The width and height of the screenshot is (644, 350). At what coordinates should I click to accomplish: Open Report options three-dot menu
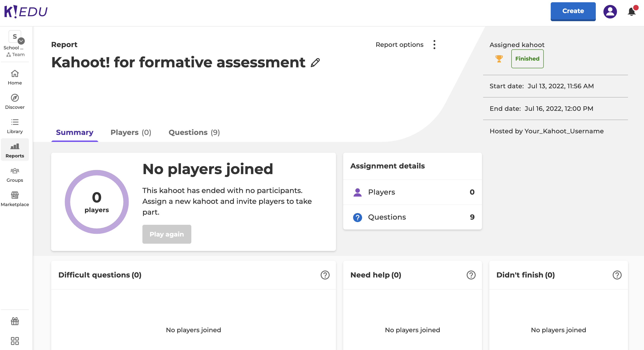(x=434, y=45)
